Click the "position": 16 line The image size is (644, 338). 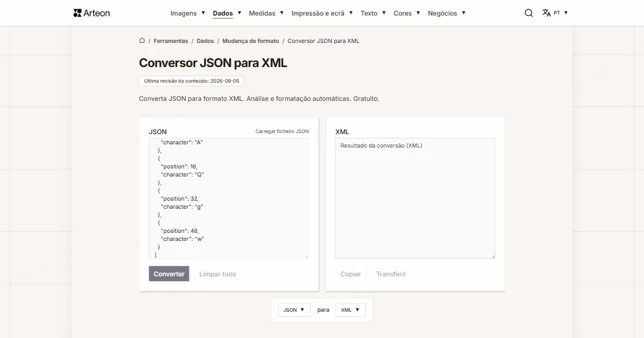click(x=179, y=166)
